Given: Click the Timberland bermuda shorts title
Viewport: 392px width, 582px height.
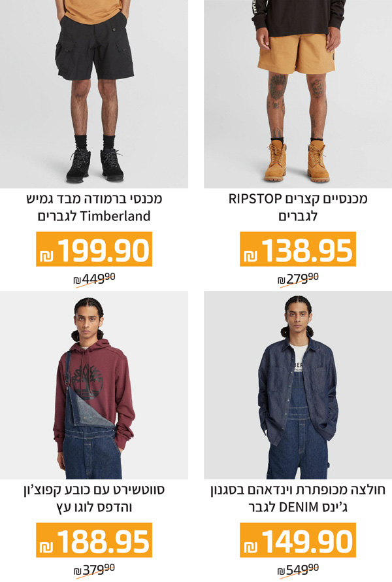Looking at the screenshot, I should tap(94, 207).
